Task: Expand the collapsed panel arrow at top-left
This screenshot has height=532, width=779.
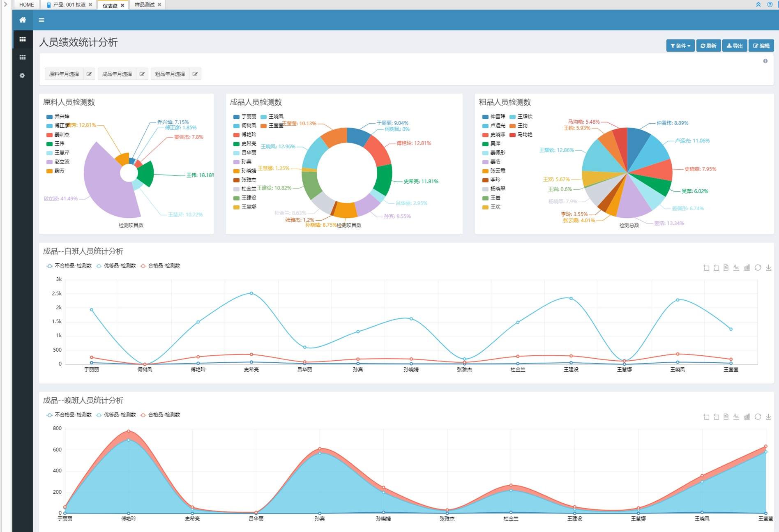Action: 6,5
